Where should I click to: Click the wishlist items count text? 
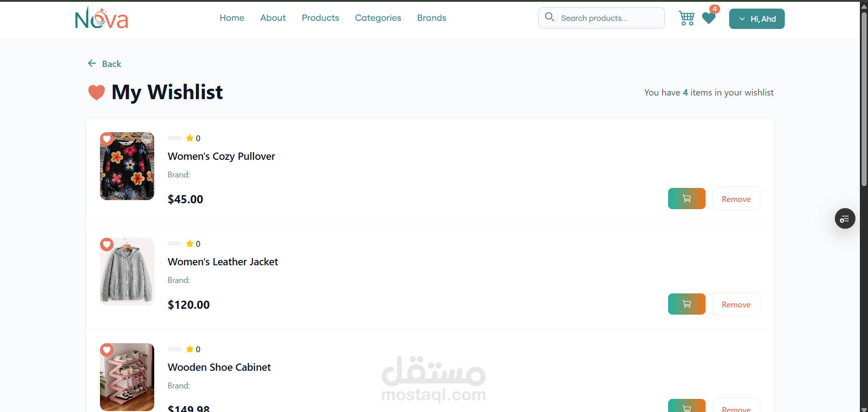click(x=709, y=92)
